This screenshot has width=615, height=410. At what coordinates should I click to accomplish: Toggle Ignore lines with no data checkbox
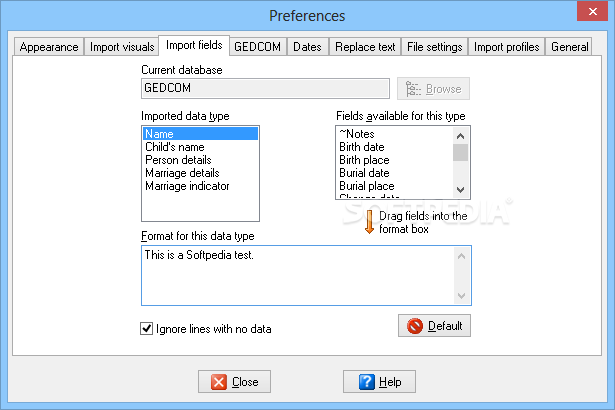point(147,328)
